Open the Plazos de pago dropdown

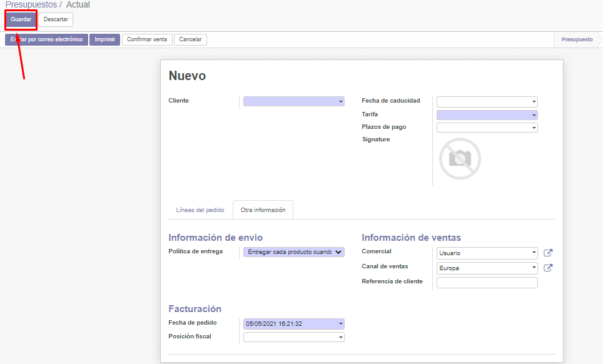(487, 128)
